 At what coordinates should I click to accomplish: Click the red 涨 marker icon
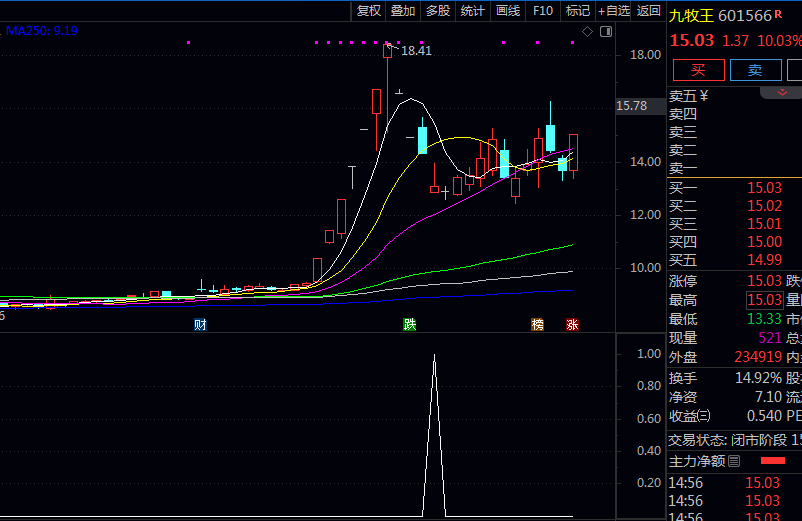pos(572,324)
